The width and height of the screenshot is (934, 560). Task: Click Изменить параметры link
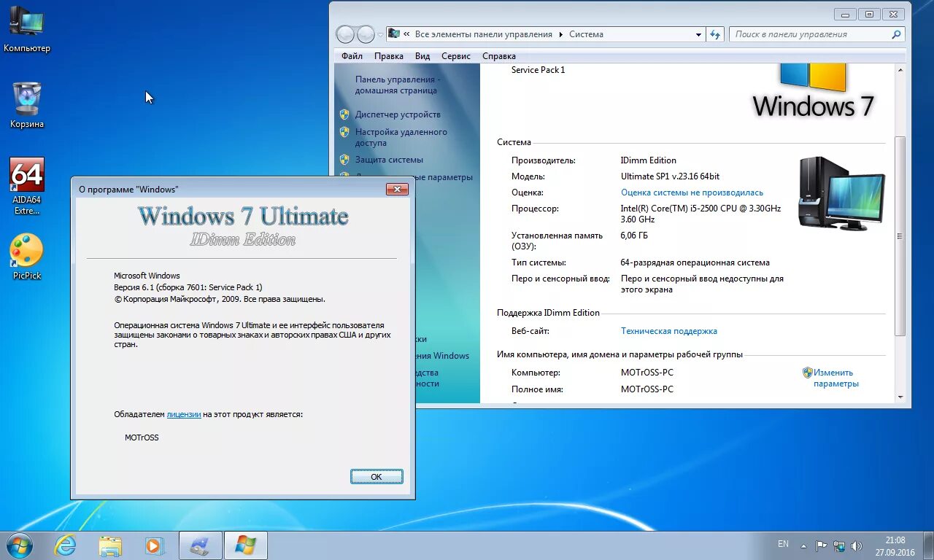point(836,378)
